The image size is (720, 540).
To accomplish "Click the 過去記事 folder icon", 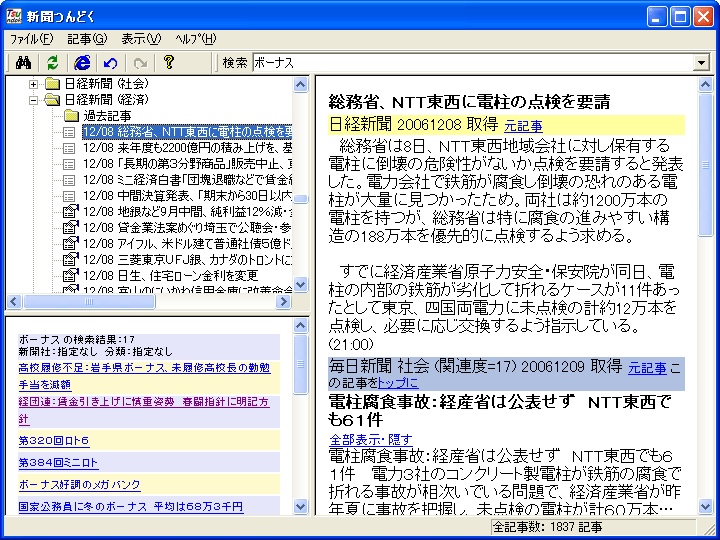I will pos(72,116).
